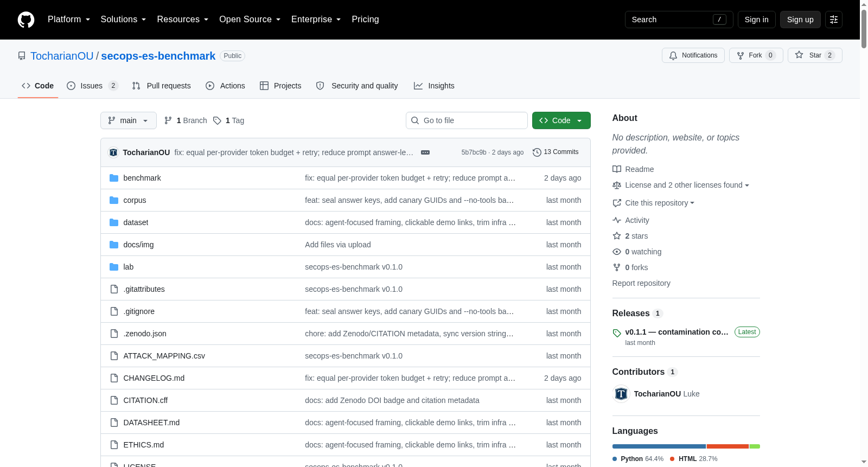Open Readme book icon link

coord(617,169)
